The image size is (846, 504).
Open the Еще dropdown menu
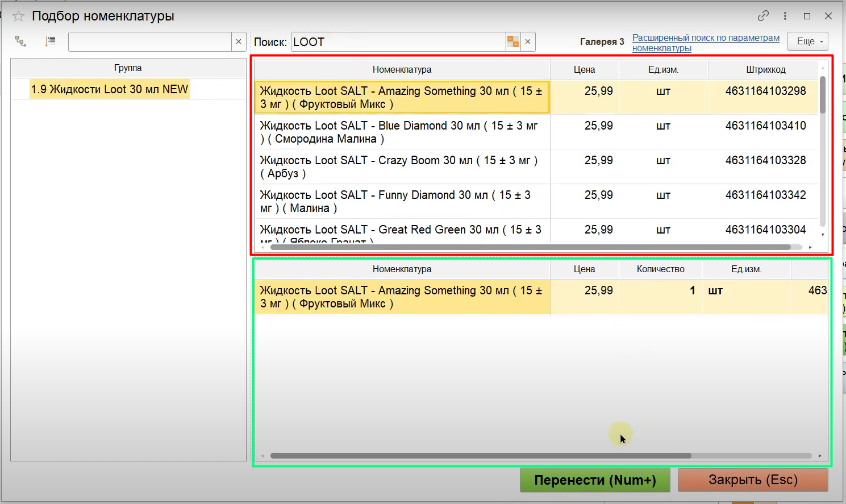809,41
